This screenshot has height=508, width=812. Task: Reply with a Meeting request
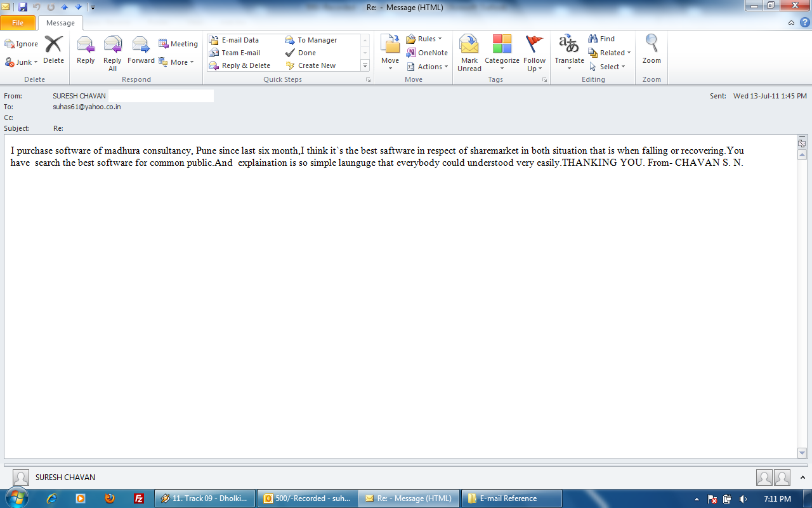click(x=178, y=44)
